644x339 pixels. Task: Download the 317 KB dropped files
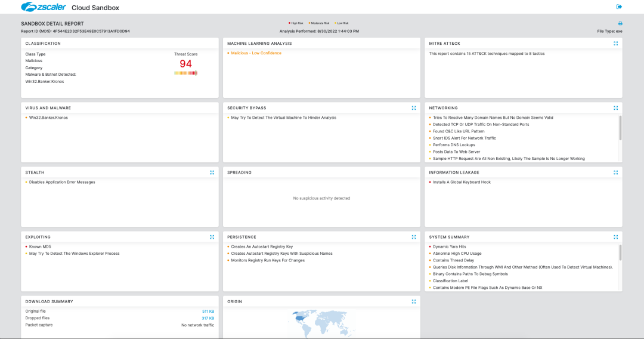point(208,318)
